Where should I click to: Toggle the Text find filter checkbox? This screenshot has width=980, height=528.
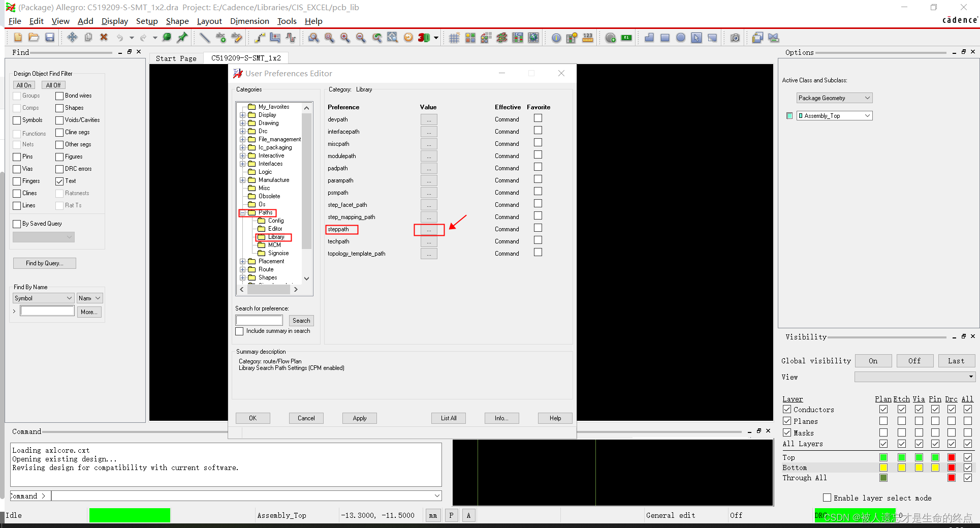[x=59, y=181]
